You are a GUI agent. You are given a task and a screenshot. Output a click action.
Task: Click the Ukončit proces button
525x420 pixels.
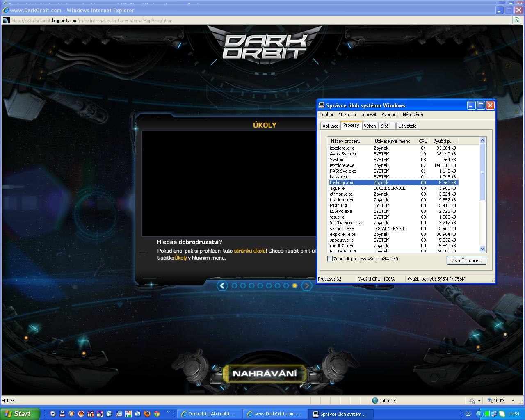pyautogui.click(x=466, y=260)
